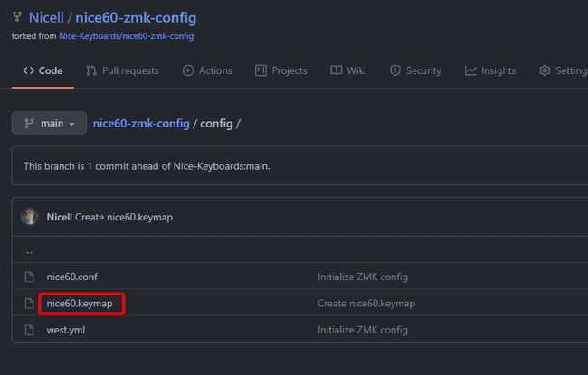This screenshot has height=375, width=588.
Task: Click the fork icon beside Nicell
Action: tap(17, 17)
